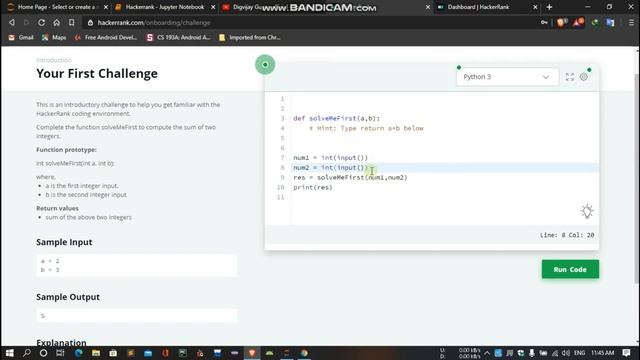Go back using the browser back arrow

click(12, 22)
